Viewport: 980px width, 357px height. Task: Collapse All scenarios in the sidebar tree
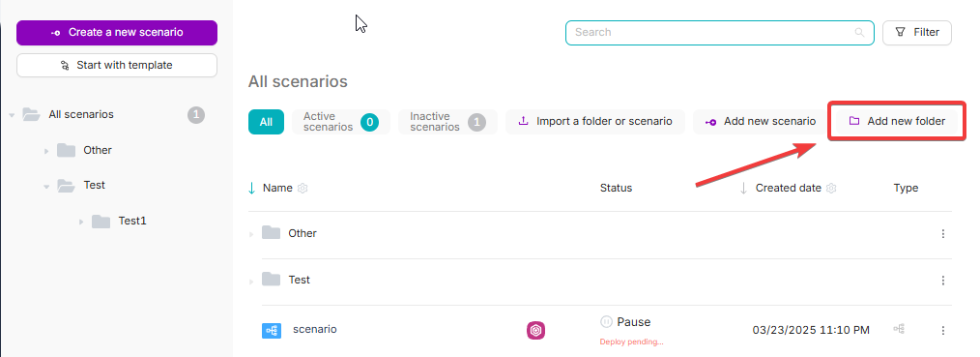click(x=12, y=115)
